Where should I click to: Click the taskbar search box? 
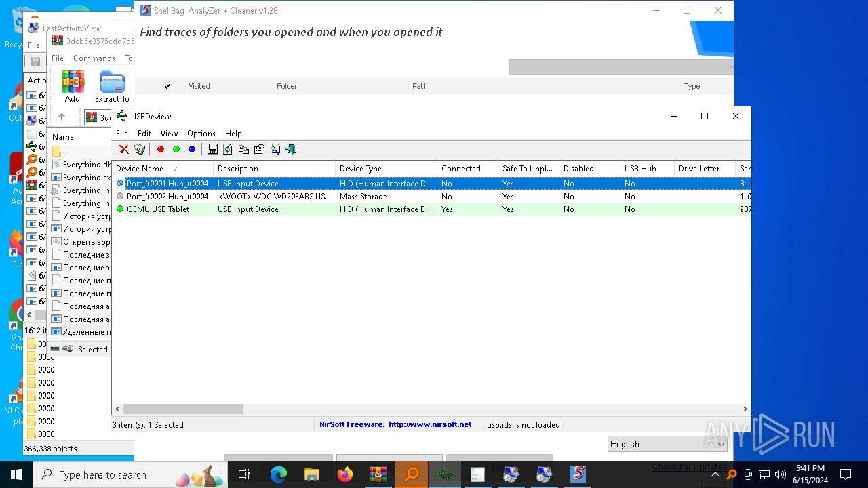[x=130, y=474]
